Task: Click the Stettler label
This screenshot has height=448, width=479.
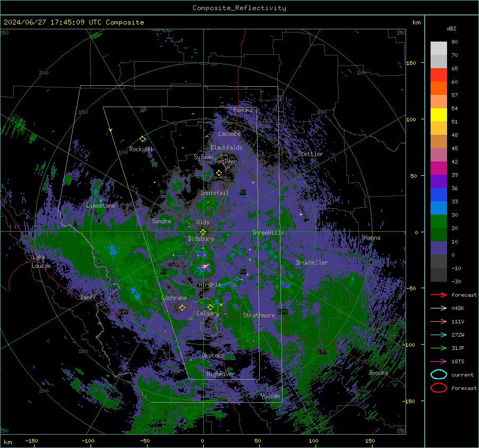Action: [310, 154]
